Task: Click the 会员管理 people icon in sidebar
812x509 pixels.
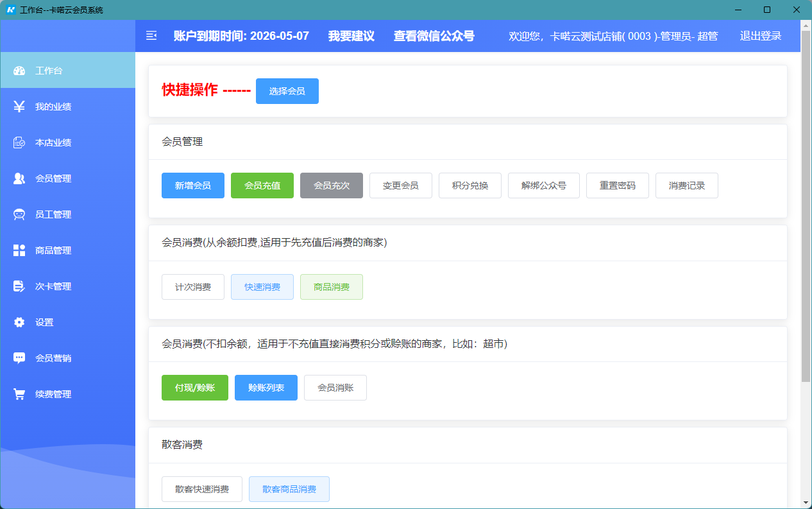Action: tap(19, 178)
